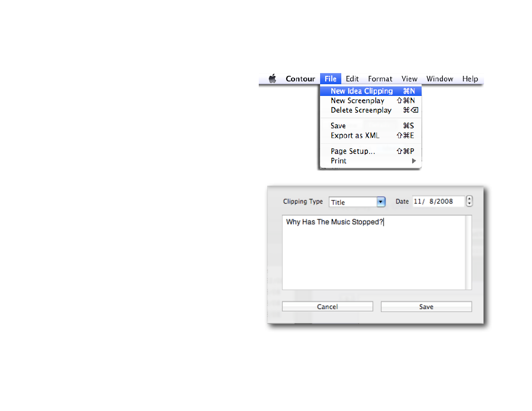
Task: Open Page Setup... from File menu
Action: 371,151
